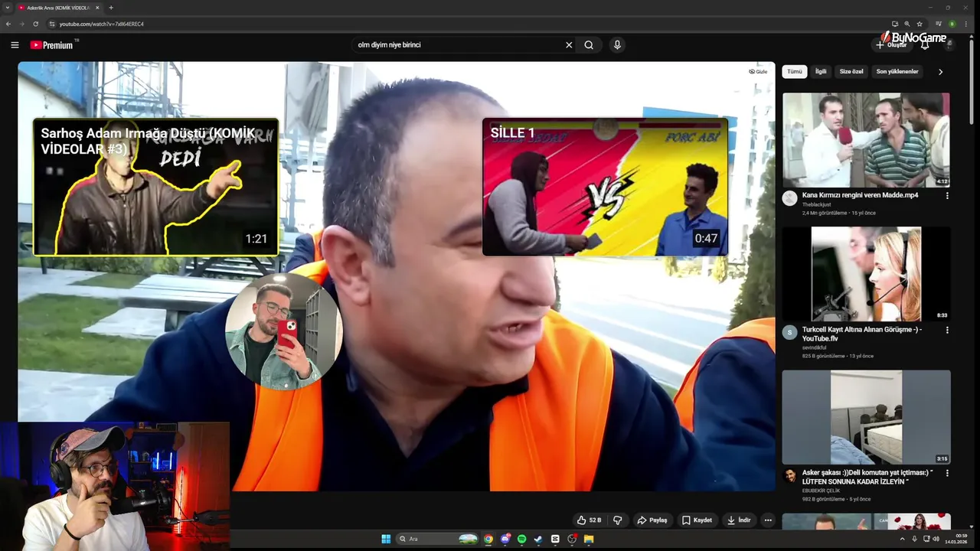
Task: Open the zoom magnifier in address bar
Action: [907, 24]
